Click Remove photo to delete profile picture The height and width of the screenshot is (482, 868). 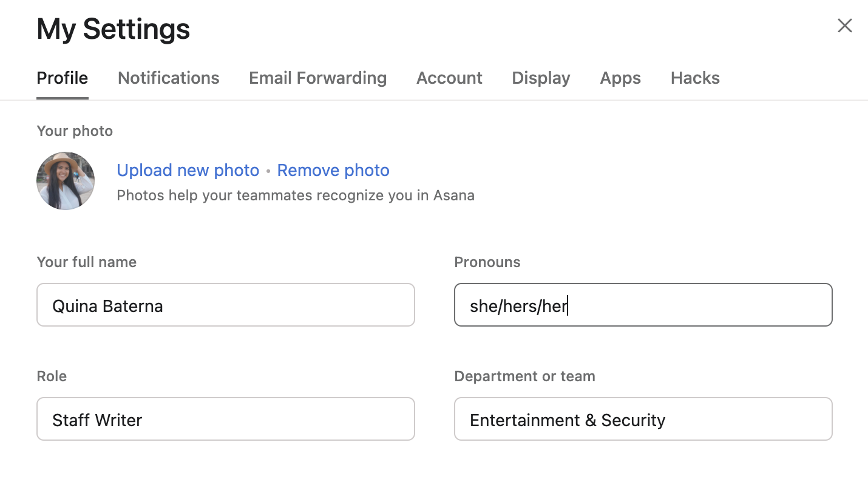click(x=333, y=170)
